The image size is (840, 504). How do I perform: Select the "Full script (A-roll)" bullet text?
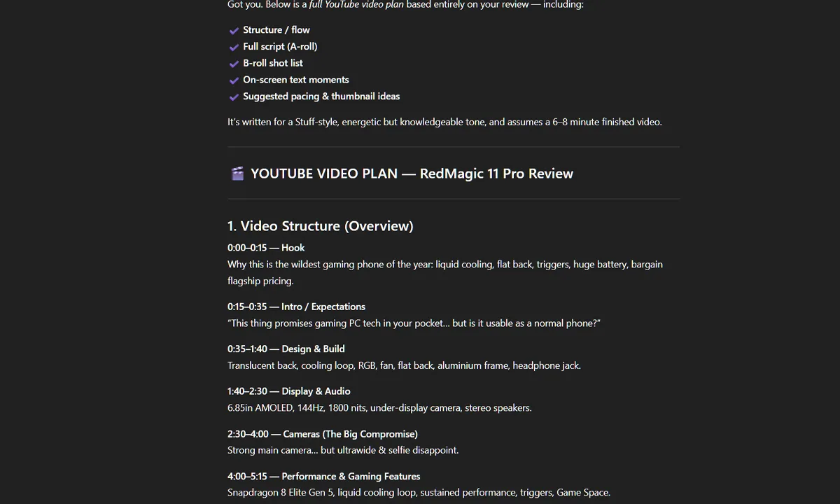click(x=280, y=46)
